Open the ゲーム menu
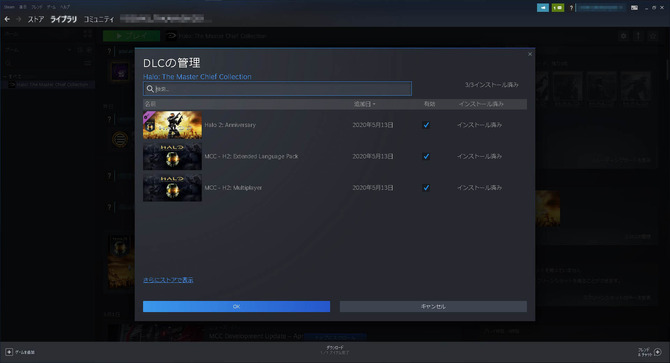 (x=51, y=7)
